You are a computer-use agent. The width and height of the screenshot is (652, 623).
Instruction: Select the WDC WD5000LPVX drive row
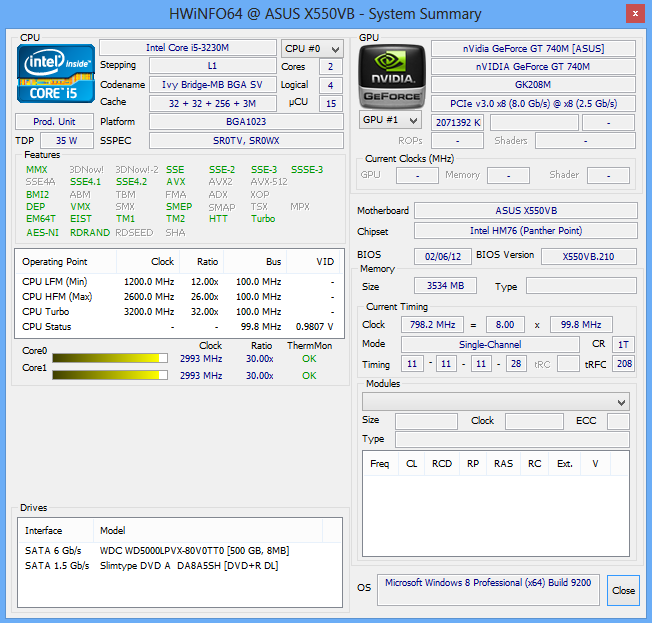point(180,551)
